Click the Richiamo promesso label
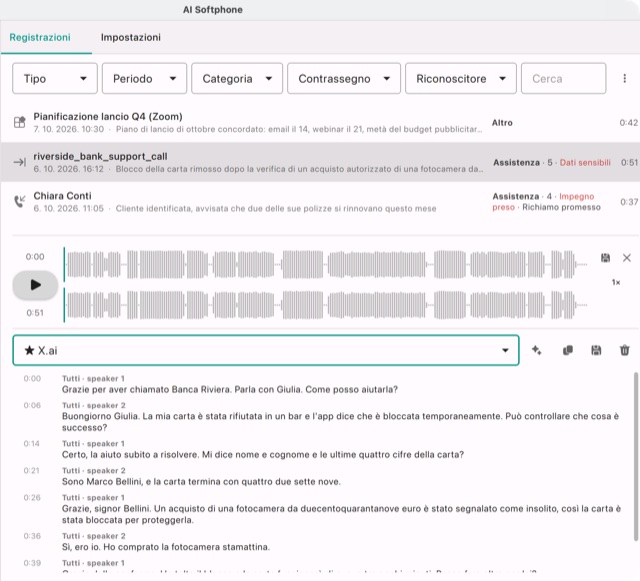 click(x=561, y=207)
